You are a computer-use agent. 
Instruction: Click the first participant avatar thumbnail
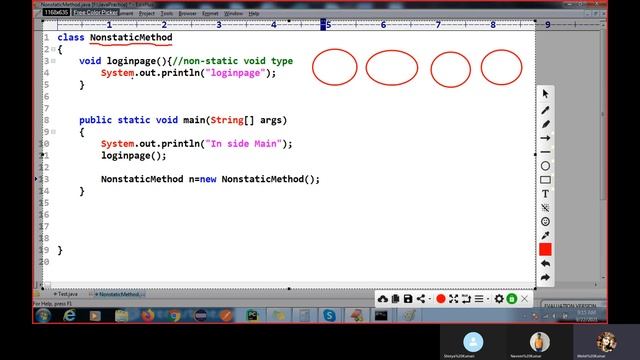click(473, 342)
